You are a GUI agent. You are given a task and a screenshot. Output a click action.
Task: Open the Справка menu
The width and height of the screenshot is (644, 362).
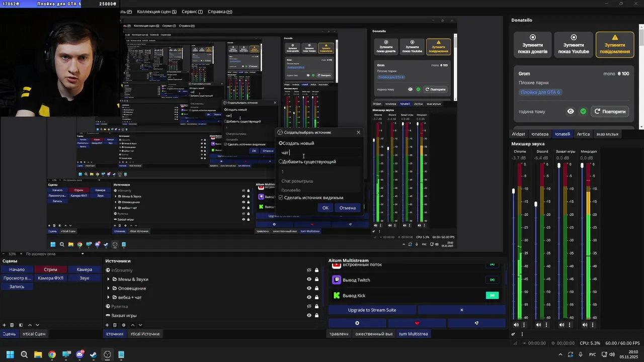tap(220, 12)
